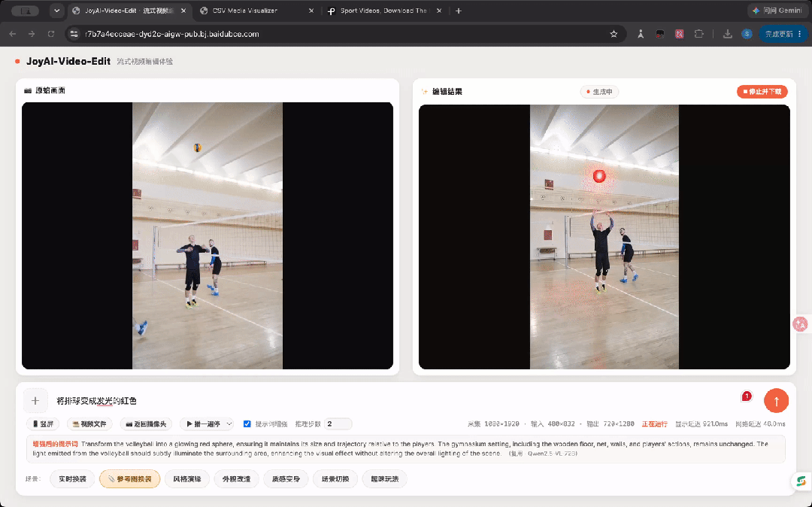812x507 pixels.
Task: Open the 播一遍停 playback mode dropdown
Action: [208, 424]
